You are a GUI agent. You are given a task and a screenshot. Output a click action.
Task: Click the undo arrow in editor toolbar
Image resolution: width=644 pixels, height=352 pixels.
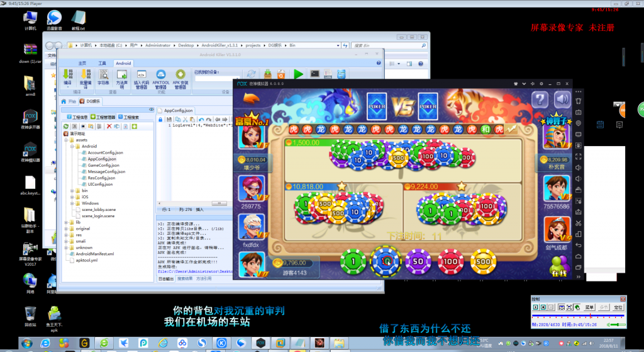pos(201,119)
